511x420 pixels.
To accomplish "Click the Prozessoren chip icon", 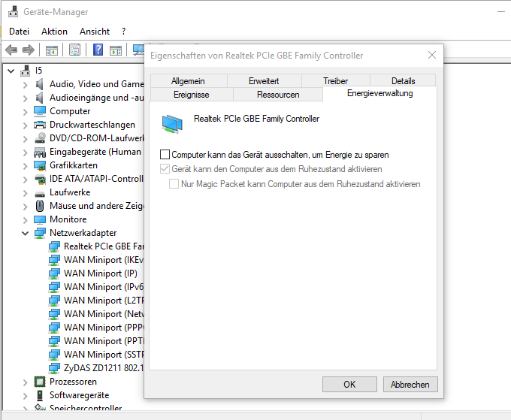I will coord(40,382).
